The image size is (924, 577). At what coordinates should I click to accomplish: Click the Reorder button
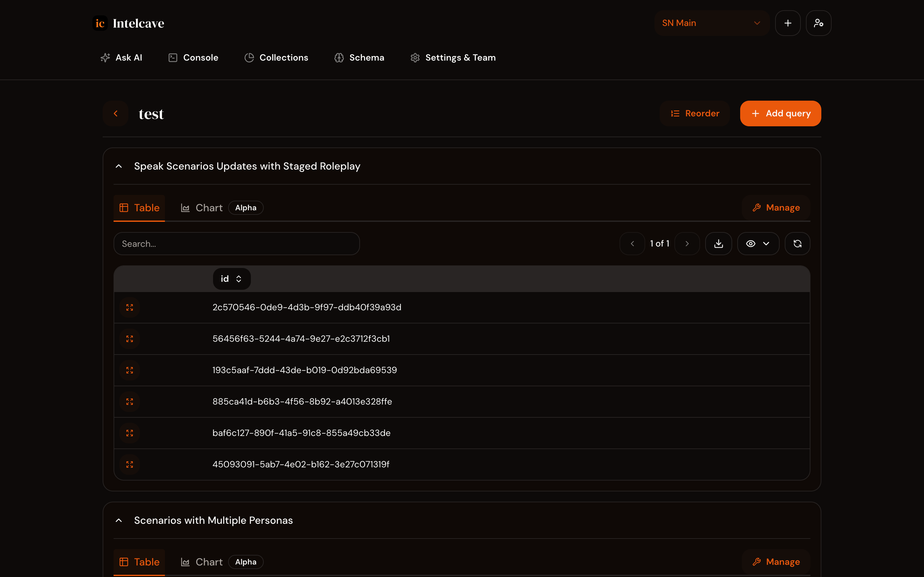695,113
